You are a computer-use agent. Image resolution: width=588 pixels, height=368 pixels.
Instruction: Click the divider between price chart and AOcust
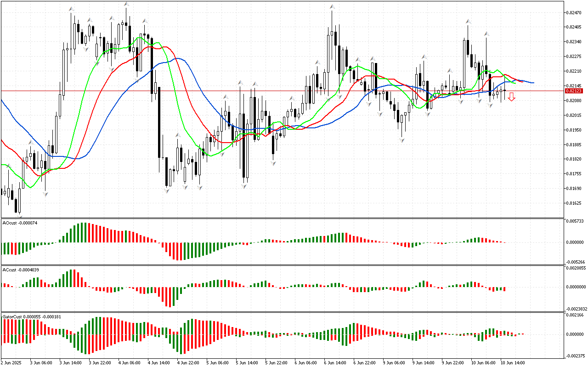pyautogui.click(x=282, y=218)
